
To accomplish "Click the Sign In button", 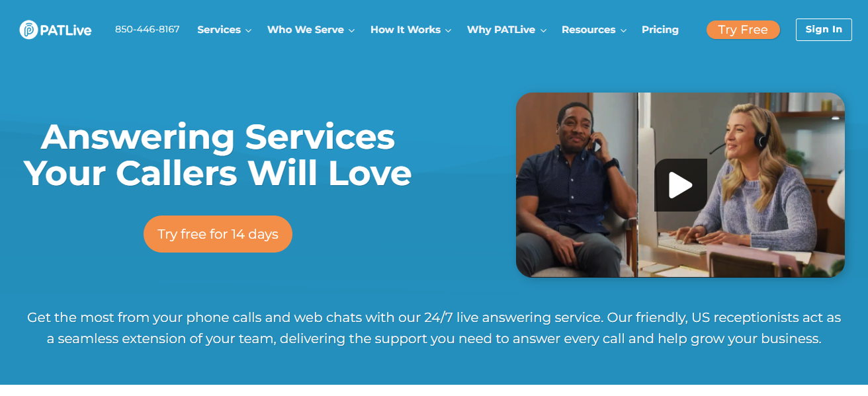I will 824,30.
